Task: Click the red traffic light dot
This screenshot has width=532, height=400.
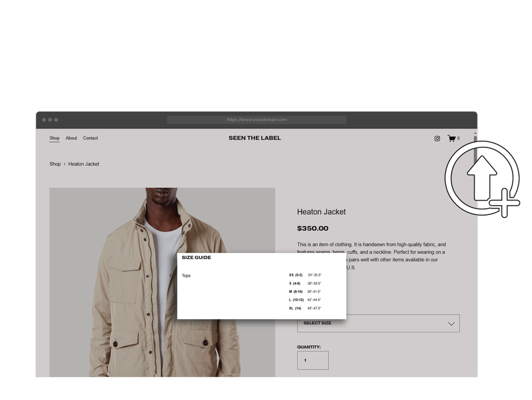Action: pos(43,120)
